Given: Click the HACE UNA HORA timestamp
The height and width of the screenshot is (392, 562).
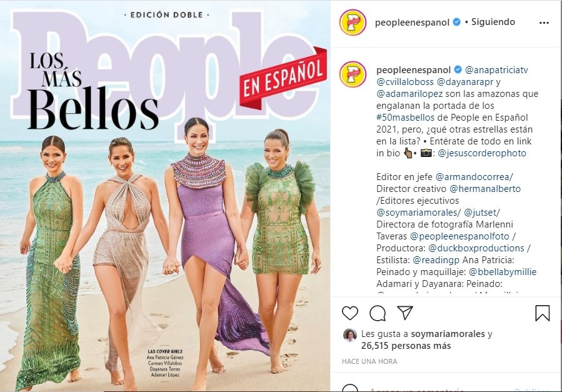Looking at the screenshot, I should pos(369,361).
